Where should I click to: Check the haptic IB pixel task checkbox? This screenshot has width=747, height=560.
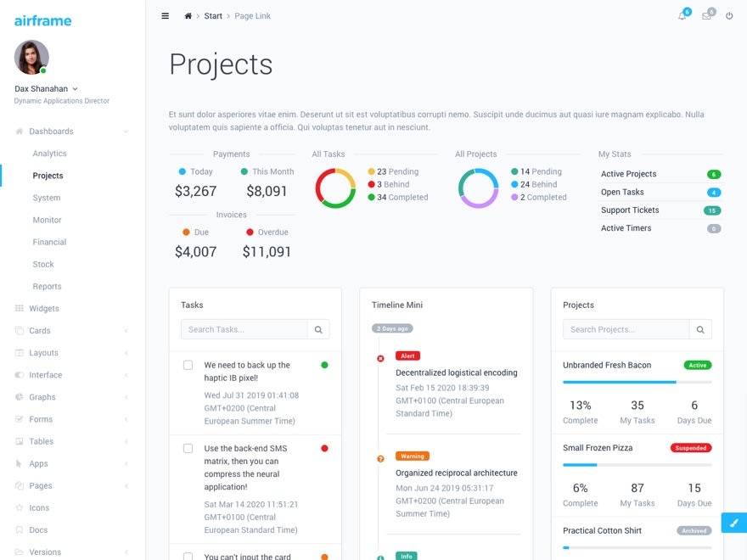pos(188,365)
